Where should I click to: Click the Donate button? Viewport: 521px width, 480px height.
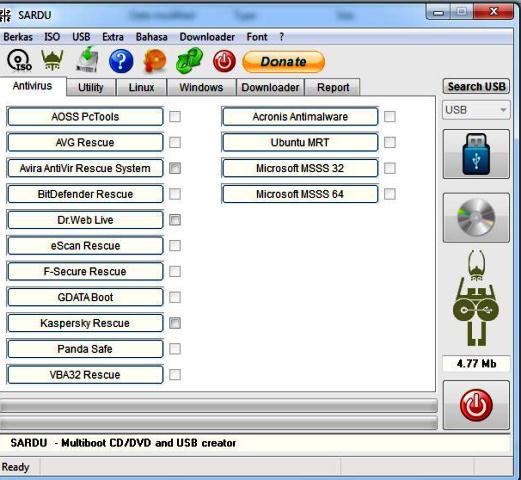[283, 62]
